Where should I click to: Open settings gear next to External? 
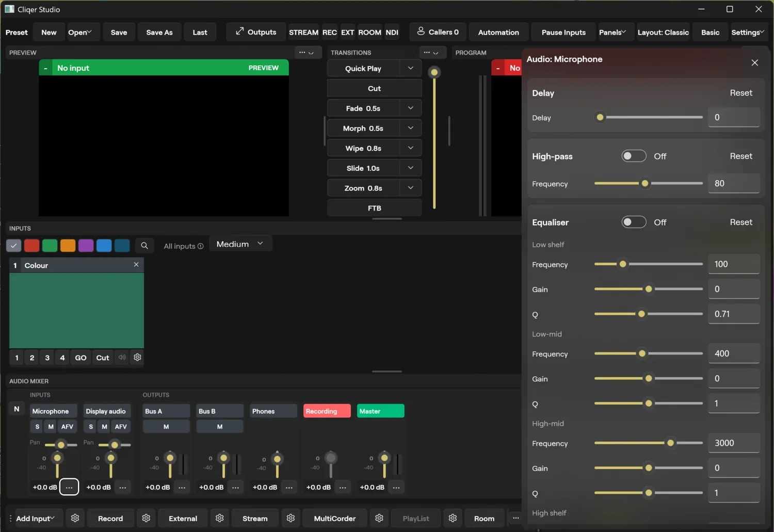pos(220,518)
